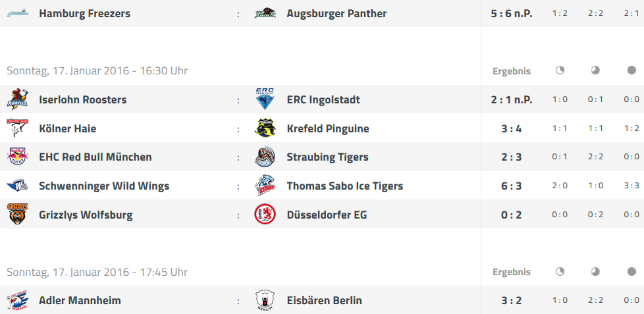Open the Kölner Haie shark logo
644x314 pixels.
pos(17,128)
